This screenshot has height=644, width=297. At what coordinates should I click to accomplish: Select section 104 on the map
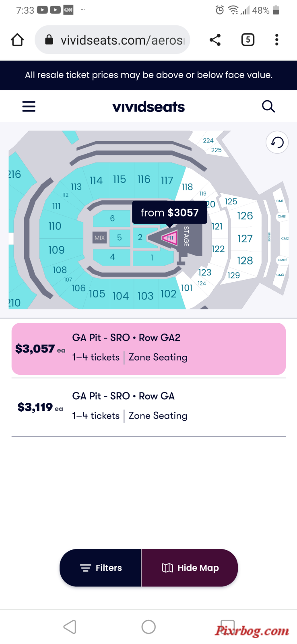120,296
